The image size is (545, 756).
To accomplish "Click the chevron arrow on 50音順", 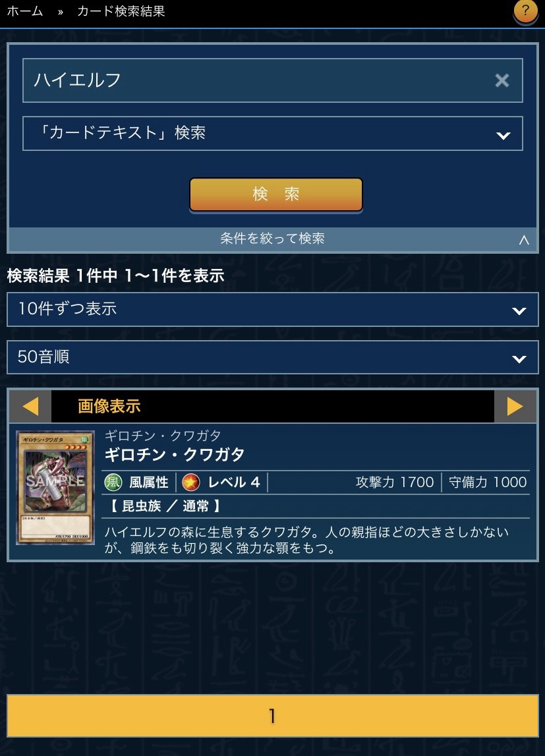I will click(x=519, y=359).
